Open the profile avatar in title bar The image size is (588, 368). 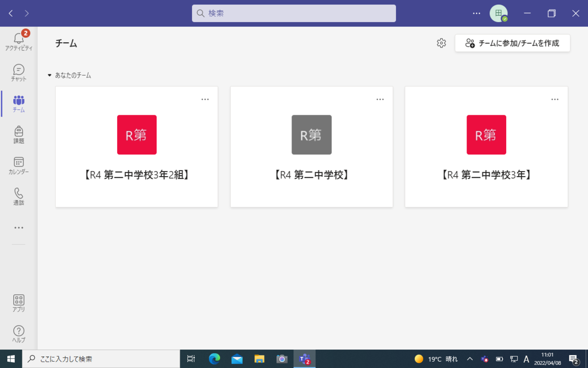(x=498, y=13)
